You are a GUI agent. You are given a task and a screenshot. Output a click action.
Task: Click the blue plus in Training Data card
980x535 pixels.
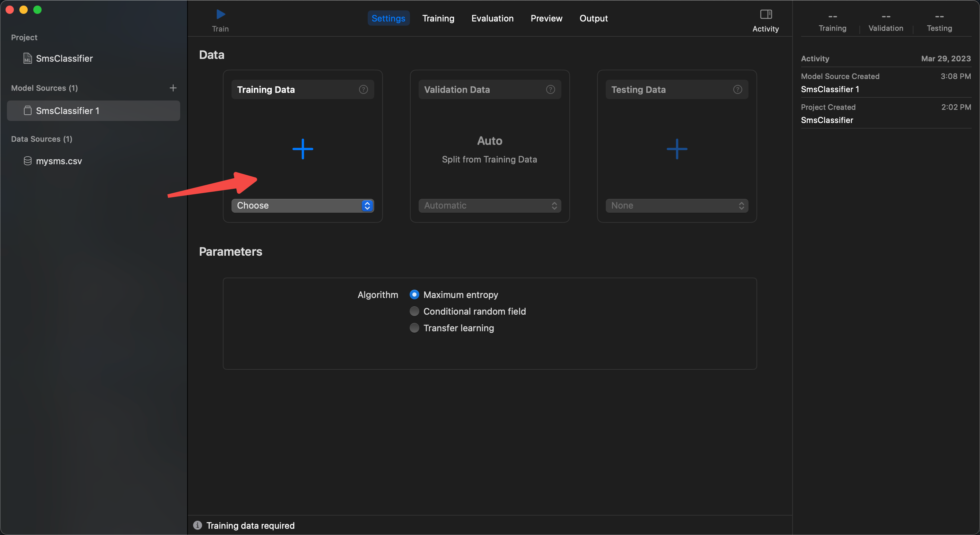(303, 149)
